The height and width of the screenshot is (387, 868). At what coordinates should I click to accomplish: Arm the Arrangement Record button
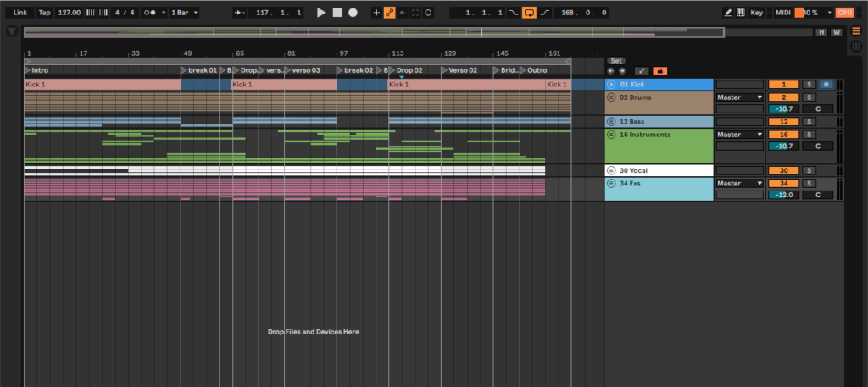[353, 13]
